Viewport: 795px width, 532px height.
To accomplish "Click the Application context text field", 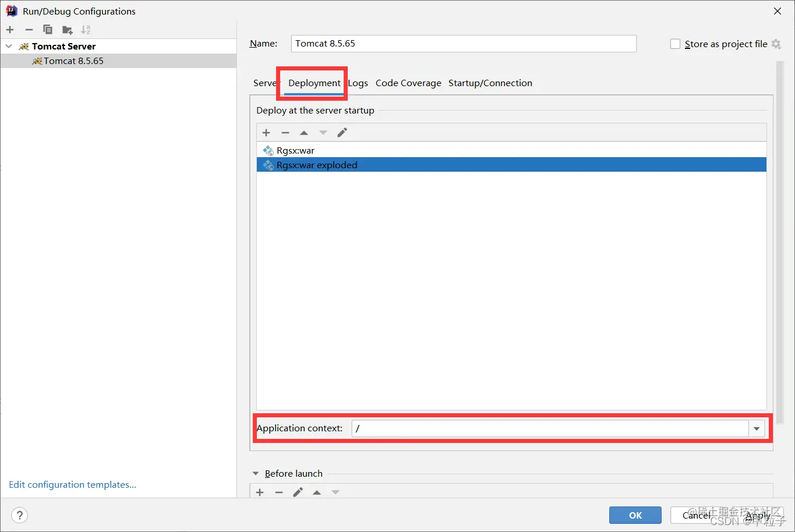I will pos(550,428).
